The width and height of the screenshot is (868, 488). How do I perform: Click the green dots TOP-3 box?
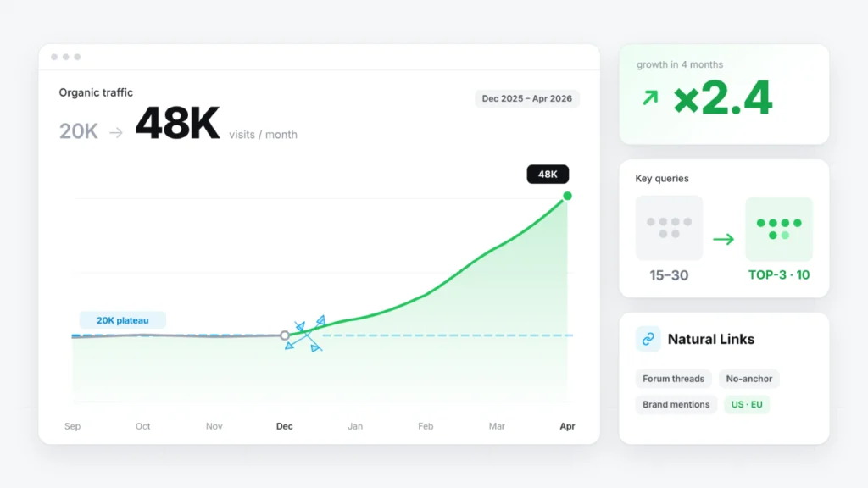click(779, 229)
